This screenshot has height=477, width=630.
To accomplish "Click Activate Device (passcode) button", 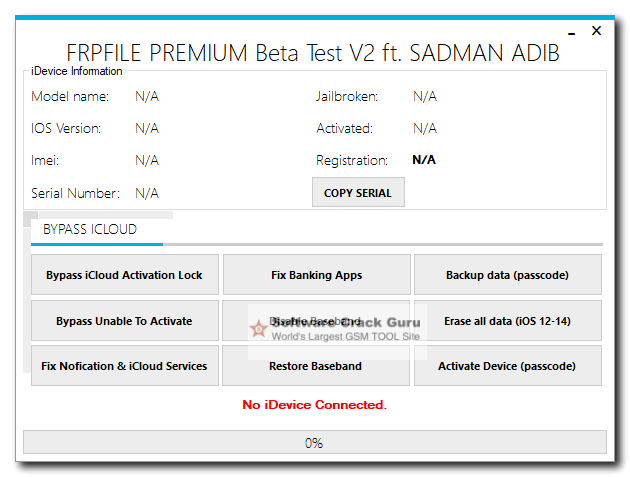I will pos(507,366).
